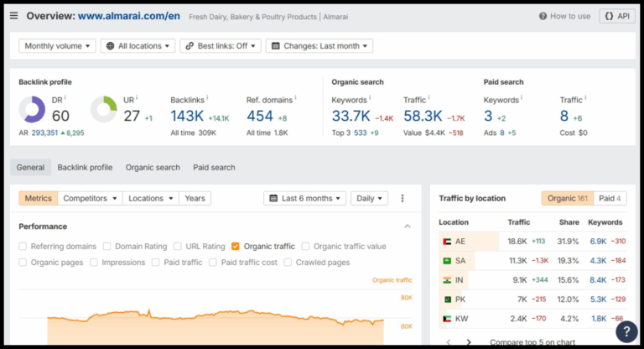Image resolution: width=644 pixels, height=349 pixels.
Task: Click the SA flag icon
Action: tap(447, 261)
